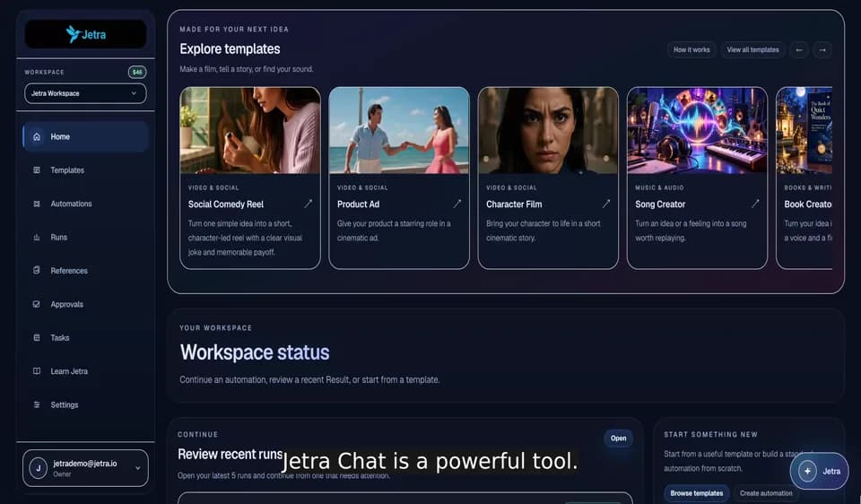This screenshot has height=504, width=861.
Task: Select the Product Ad beach thumbnail
Action: [399, 131]
